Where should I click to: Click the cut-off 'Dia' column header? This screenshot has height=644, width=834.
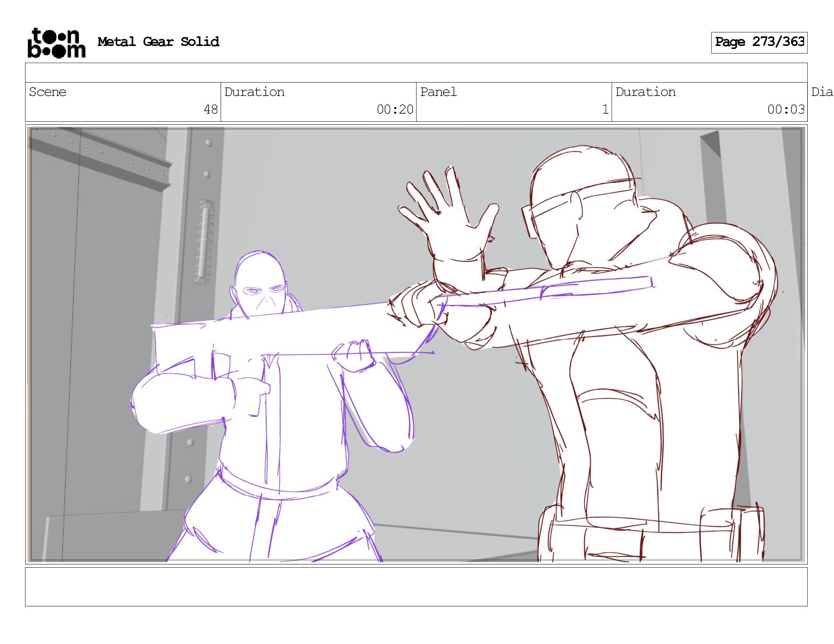click(x=822, y=92)
